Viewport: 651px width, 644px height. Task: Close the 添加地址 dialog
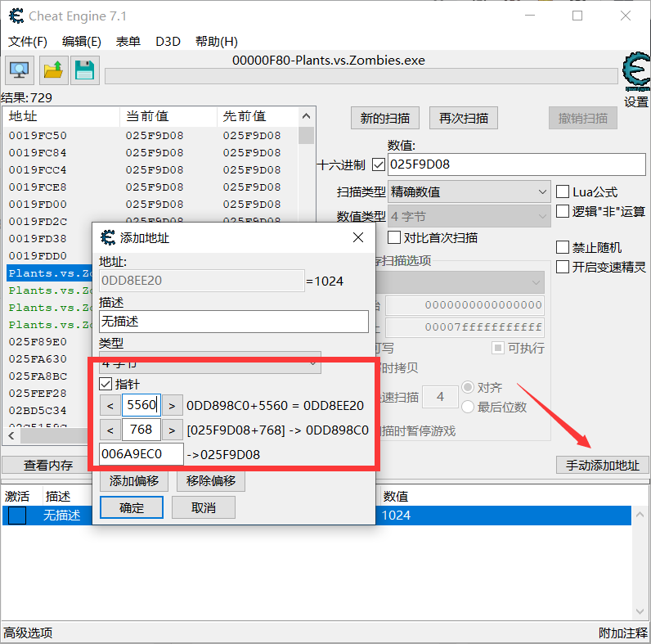tap(358, 237)
